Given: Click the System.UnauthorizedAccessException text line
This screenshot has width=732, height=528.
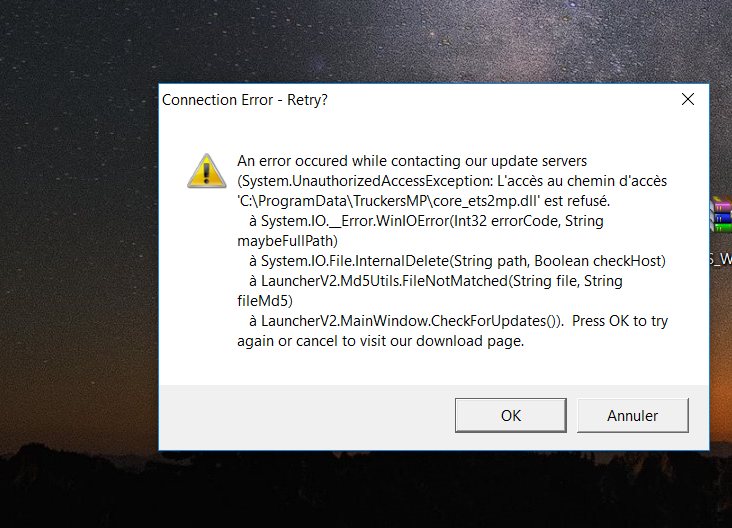Looking at the screenshot, I should (x=452, y=181).
